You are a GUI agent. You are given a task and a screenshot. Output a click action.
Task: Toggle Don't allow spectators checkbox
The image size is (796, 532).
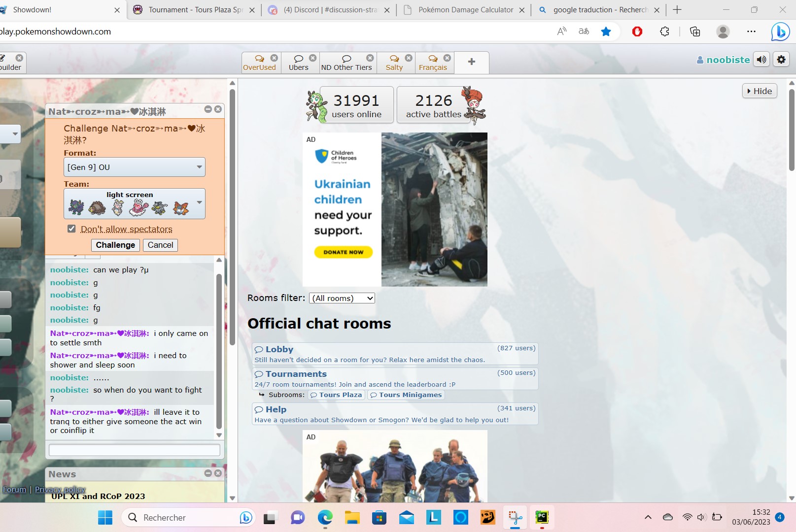(x=71, y=229)
